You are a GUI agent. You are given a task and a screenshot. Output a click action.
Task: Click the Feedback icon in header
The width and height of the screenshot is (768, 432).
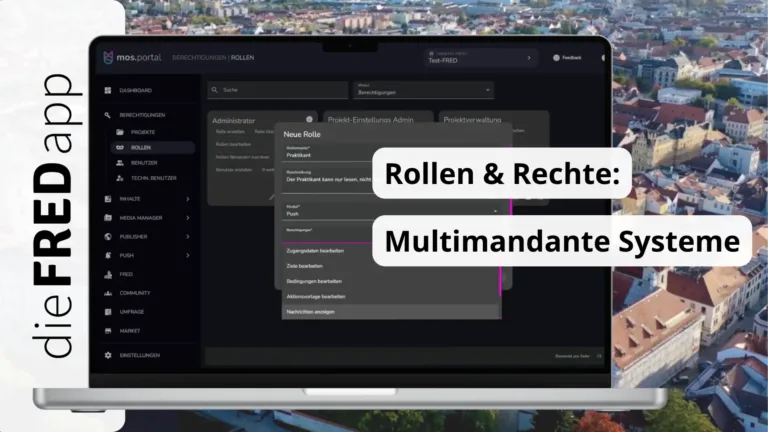tap(556, 58)
